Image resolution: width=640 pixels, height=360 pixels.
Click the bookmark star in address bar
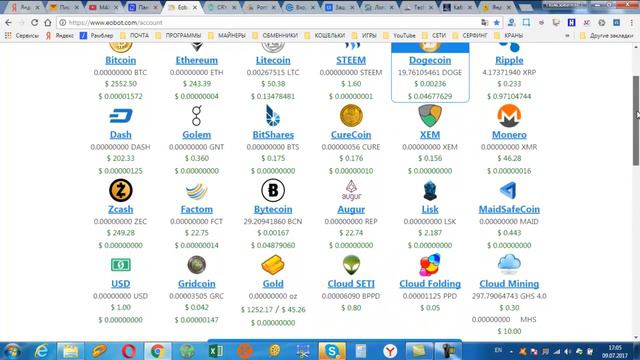coord(496,22)
